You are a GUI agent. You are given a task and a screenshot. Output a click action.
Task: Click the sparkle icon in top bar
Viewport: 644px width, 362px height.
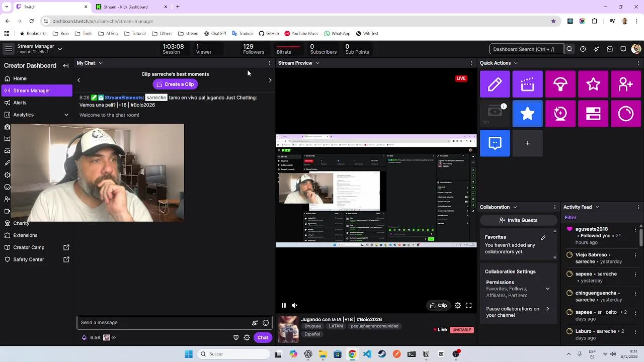click(596, 49)
